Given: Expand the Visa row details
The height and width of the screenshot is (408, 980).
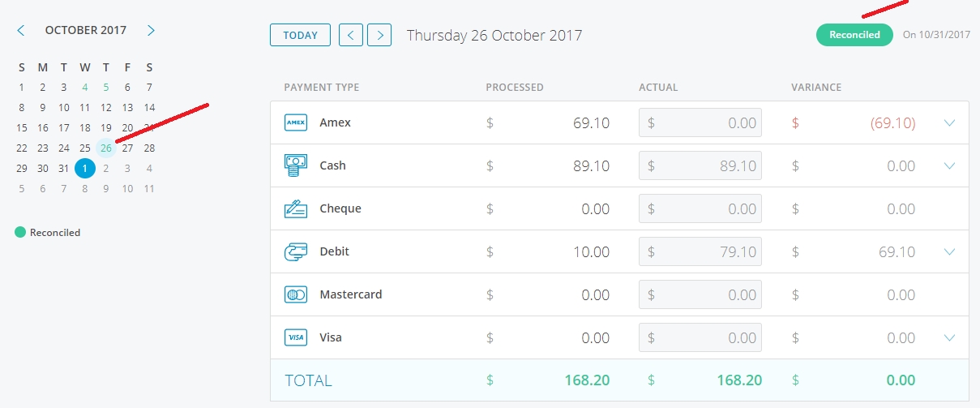Looking at the screenshot, I should pos(950,337).
